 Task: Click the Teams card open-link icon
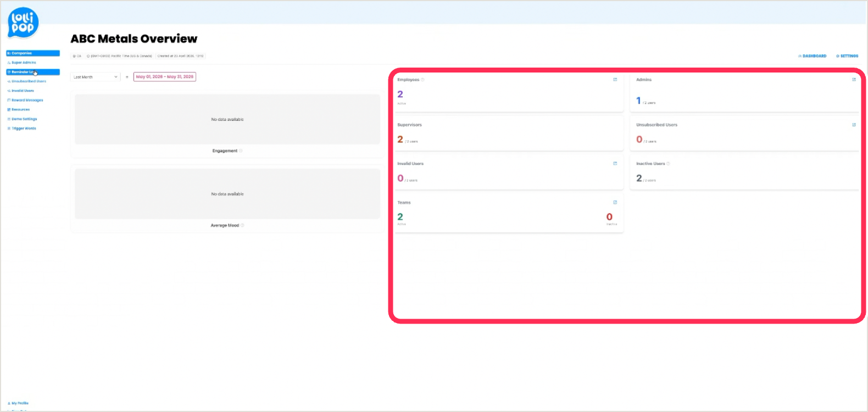(615, 202)
